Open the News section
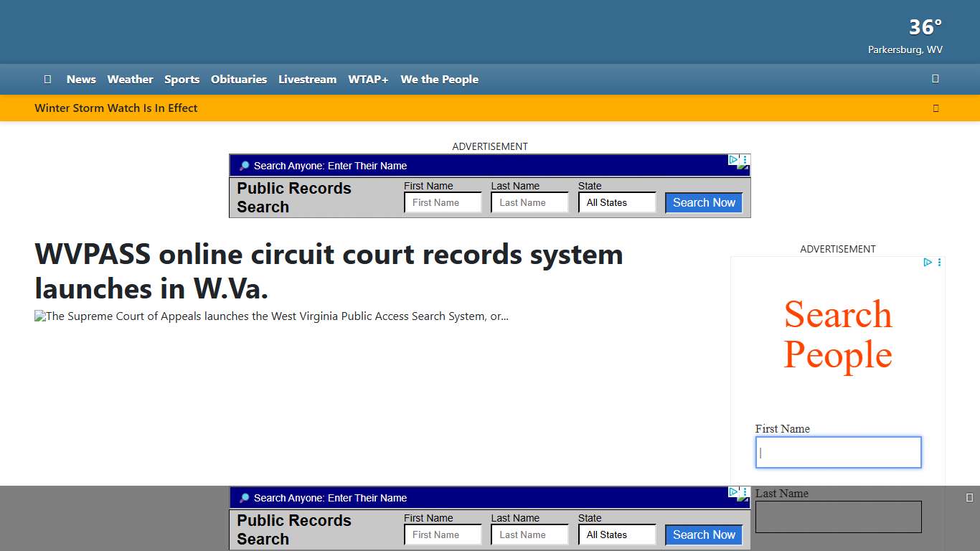Image resolution: width=980 pixels, height=551 pixels. point(81,79)
